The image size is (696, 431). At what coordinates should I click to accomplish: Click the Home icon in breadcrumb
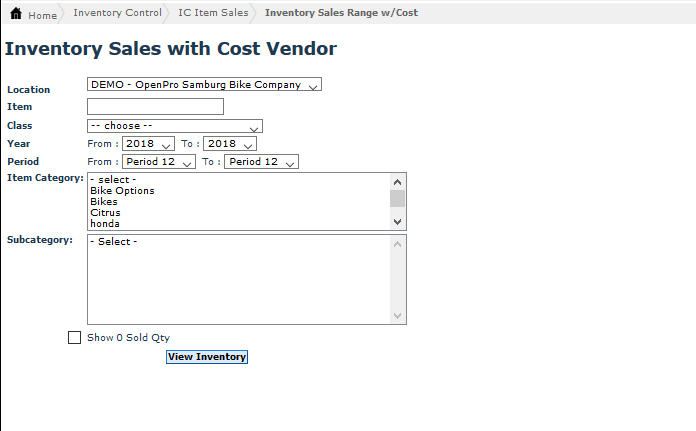[x=16, y=14]
